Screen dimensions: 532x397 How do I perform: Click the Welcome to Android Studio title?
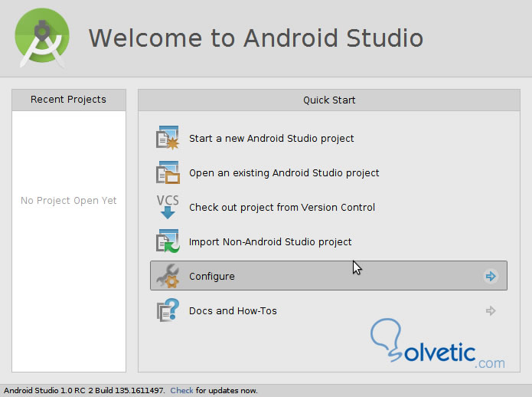point(256,38)
